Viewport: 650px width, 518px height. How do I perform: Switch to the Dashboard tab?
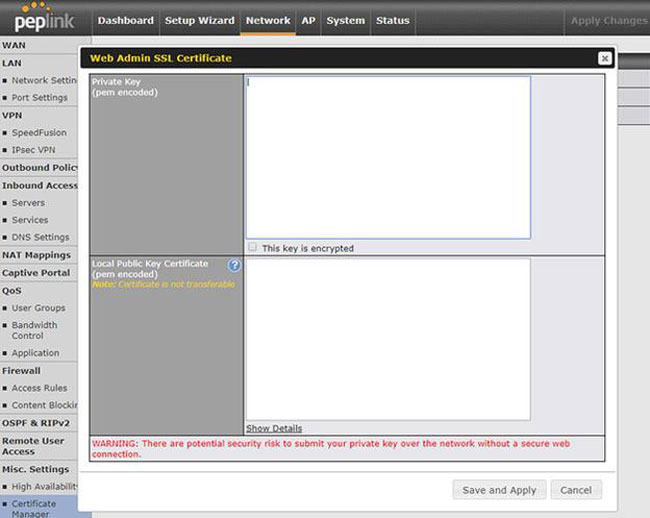point(125,20)
